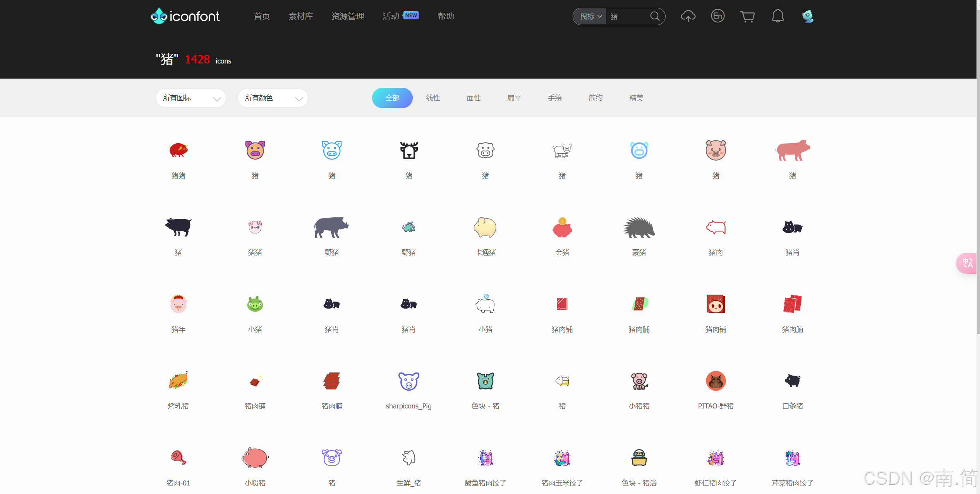Switch language with the En icon

[717, 16]
